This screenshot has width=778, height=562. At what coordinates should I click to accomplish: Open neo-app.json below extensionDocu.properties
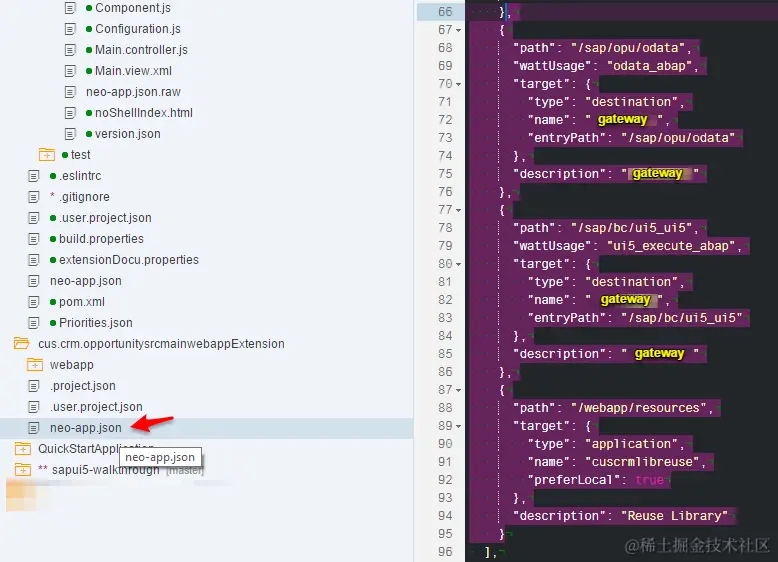(x=85, y=281)
